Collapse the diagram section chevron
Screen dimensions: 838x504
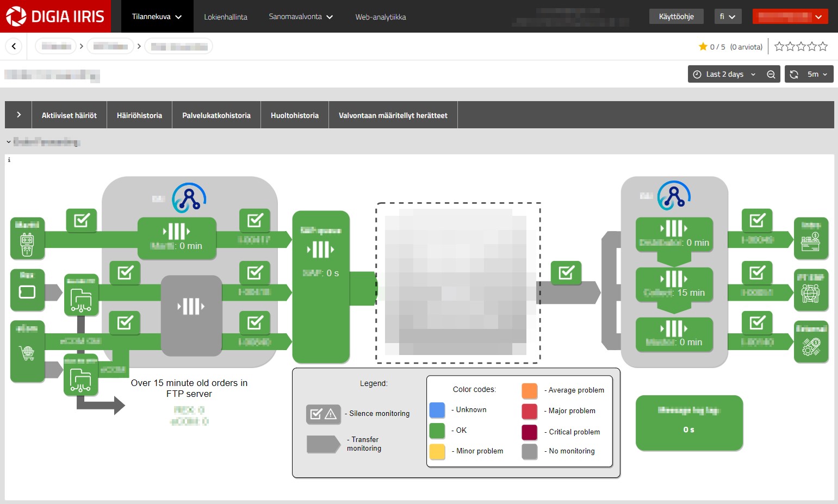click(9, 142)
